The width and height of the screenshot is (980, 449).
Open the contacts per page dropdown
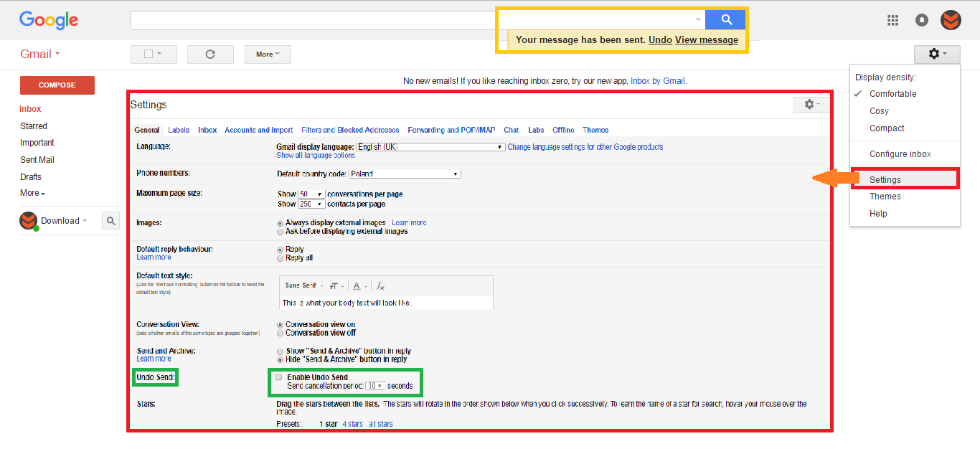(x=311, y=204)
